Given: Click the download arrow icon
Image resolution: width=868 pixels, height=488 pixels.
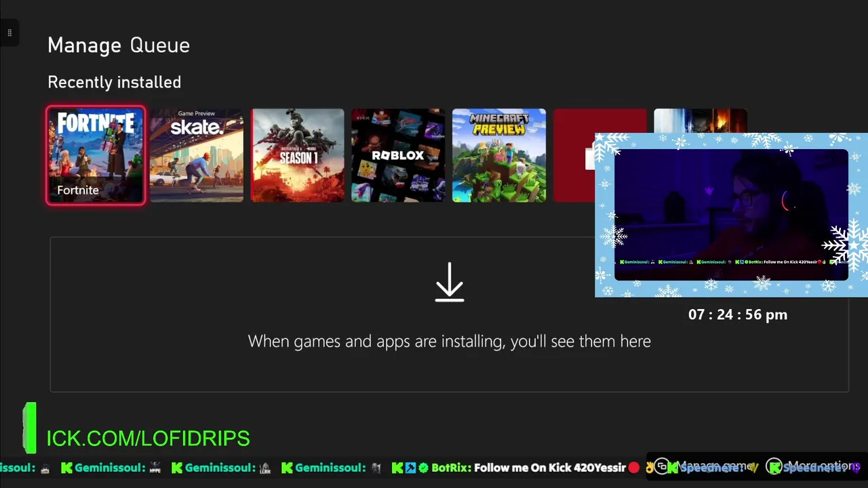Looking at the screenshot, I should [x=450, y=282].
